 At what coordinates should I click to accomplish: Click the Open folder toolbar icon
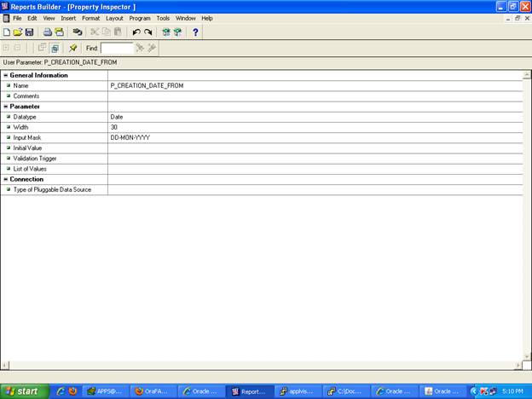click(18, 32)
